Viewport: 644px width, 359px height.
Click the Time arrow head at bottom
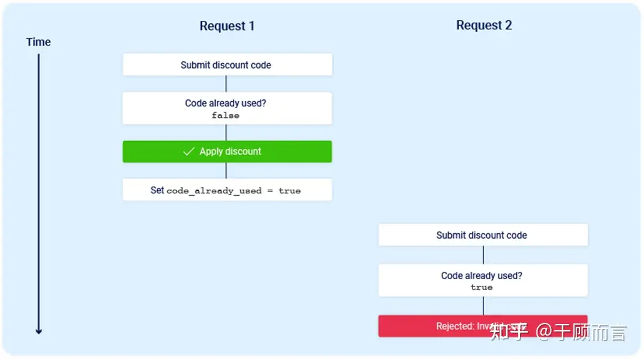click(39, 331)
